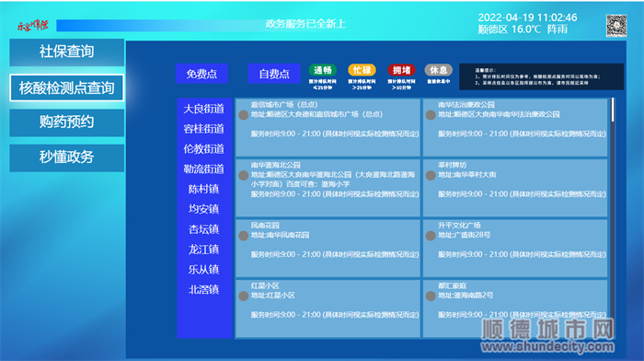
Task: Click the 升平文化广场 site name
Action: coord(459,226)
